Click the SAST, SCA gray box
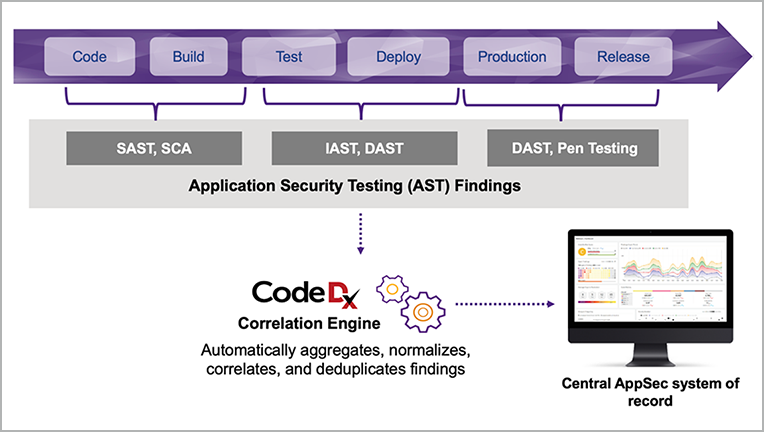This screenshot has width=764, height=432. [154, 148]
